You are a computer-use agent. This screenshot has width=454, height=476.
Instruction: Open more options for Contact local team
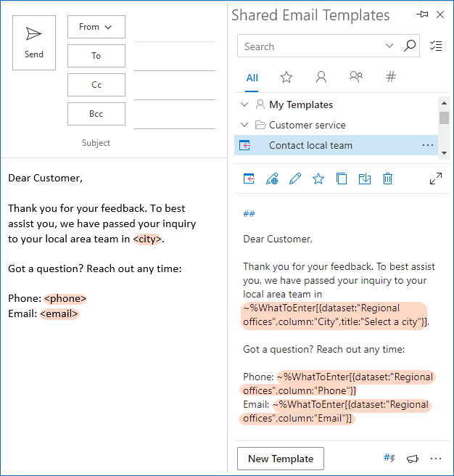[428, 145]
